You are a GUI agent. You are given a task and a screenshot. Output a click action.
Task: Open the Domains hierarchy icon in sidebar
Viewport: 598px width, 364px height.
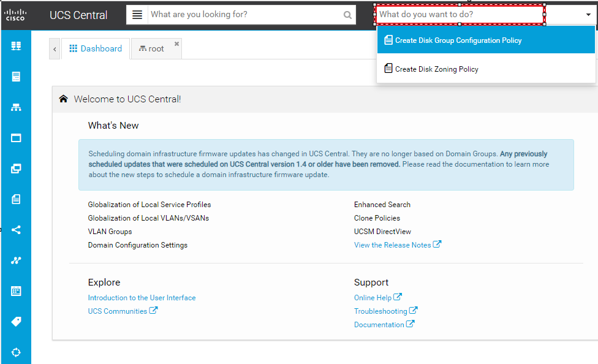tap(16, 107)
